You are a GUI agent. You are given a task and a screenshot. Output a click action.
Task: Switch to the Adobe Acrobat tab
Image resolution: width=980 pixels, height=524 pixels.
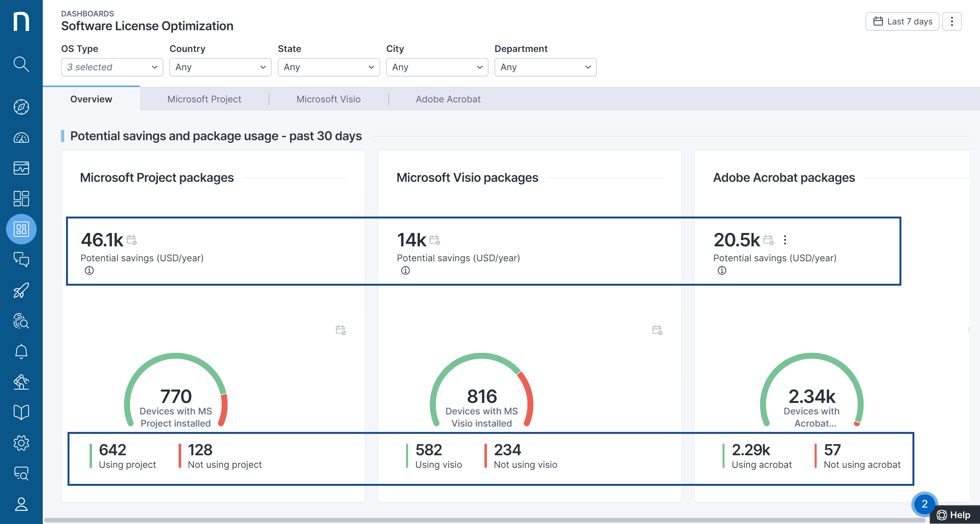pyautogui.click(x=448, y=99)
